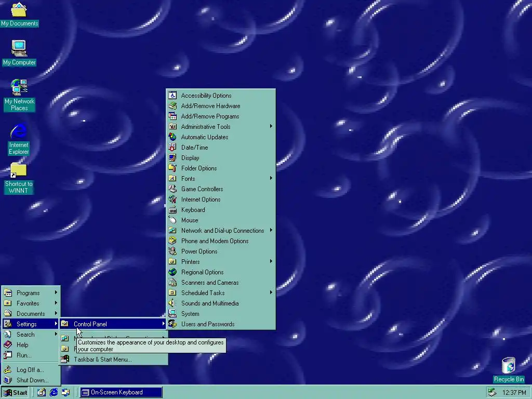Expand the Favorites submenu arrow
Image resolution: width=532 pixels, height=399 pixels.
(56, 303)
